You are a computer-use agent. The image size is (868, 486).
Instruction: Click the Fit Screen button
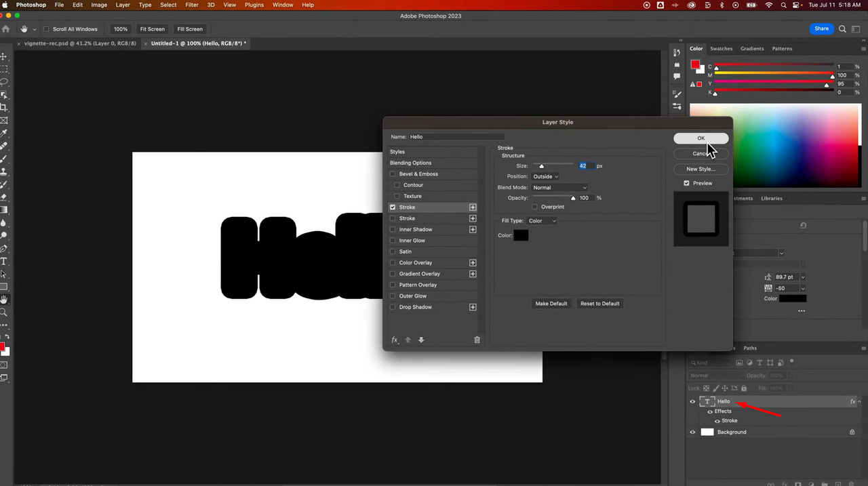(x=152, y=29)
